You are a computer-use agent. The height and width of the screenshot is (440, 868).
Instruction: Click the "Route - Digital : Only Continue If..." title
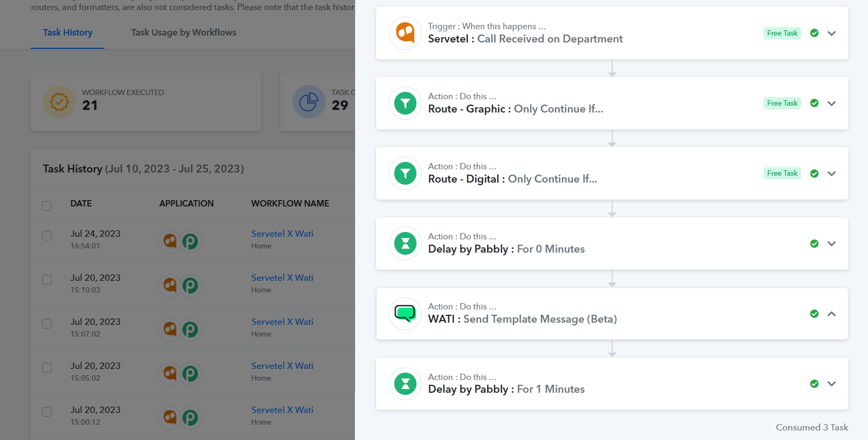(513, 179)
